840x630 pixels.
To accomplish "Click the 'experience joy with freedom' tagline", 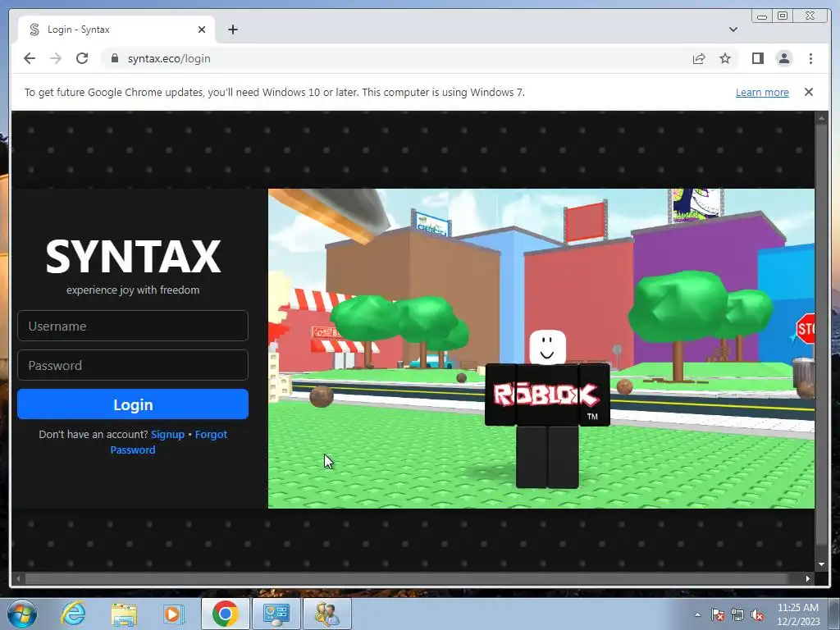I will click(133, 290).
